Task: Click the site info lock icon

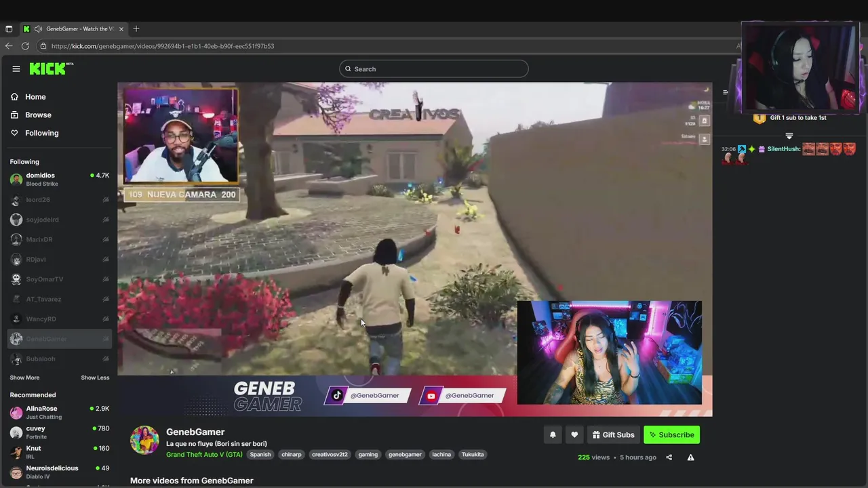Action: click(x=43, y=46)
